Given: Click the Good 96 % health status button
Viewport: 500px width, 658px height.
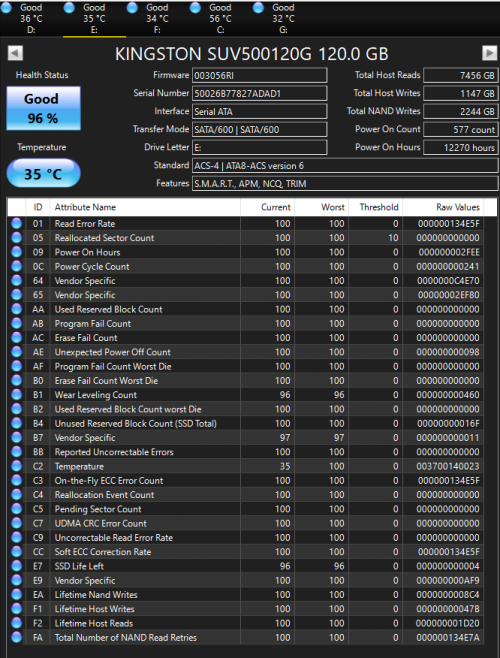Looking at the screenshot, I should coord(43,108).
